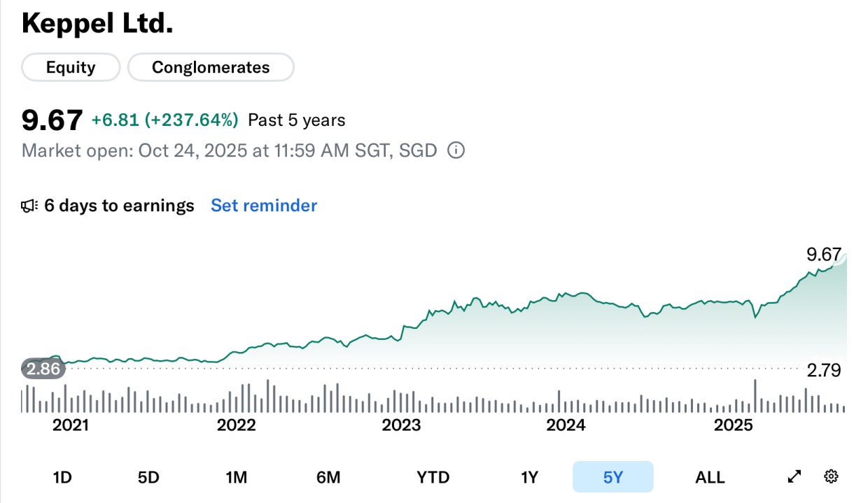Switch to the 5D chart range tab
Screen dimensions: 868x503
click(x=149, y=476)
